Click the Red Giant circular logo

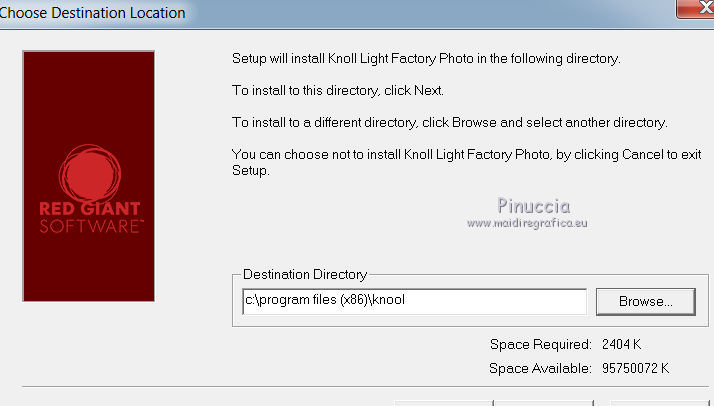pyautogui.click(x=90, y=173)
